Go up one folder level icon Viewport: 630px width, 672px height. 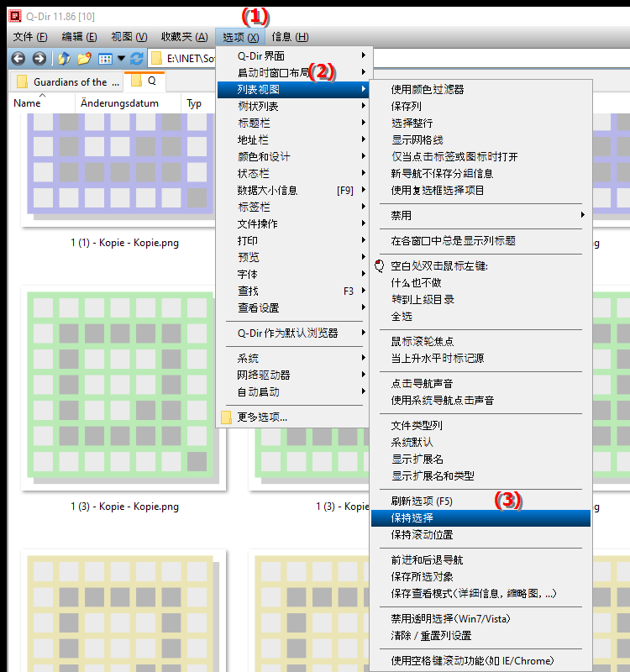click(65, 58)
